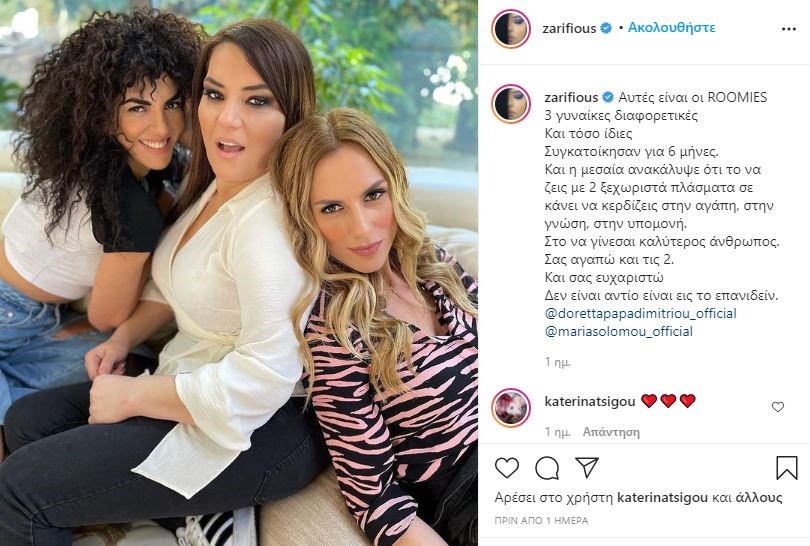Click the ΠΡΙΝ ΑΠΟ 1 ΗΜΕΡΑ timestamp

pos(541,521)
